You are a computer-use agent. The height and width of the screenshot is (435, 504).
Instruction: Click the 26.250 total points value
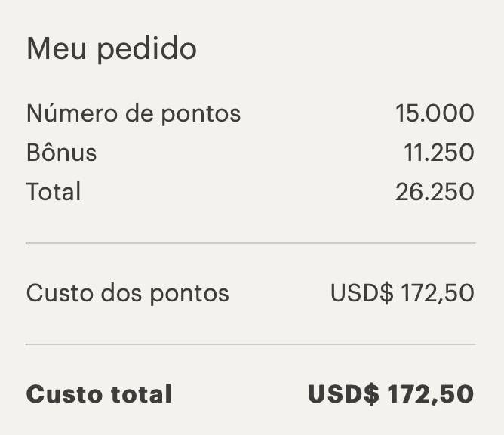pos(435,192)
